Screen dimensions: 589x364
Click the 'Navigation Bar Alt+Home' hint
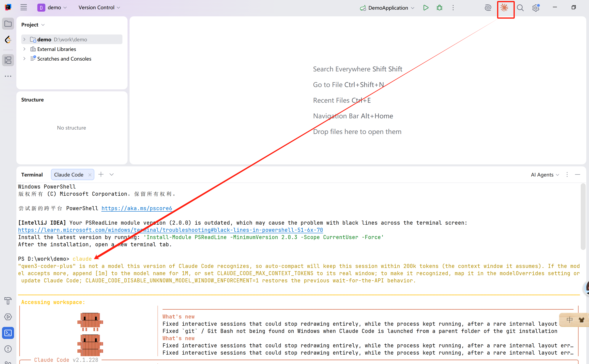point(353,116)
